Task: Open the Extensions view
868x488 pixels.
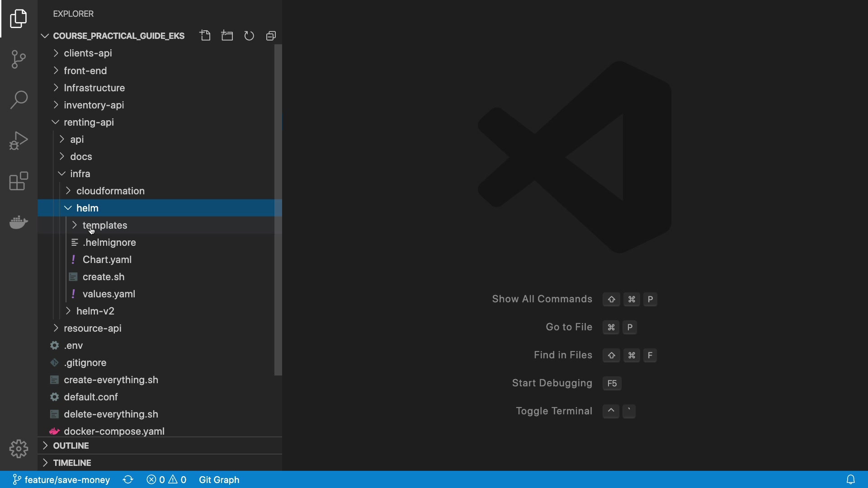Action: (x=19, y=181)
